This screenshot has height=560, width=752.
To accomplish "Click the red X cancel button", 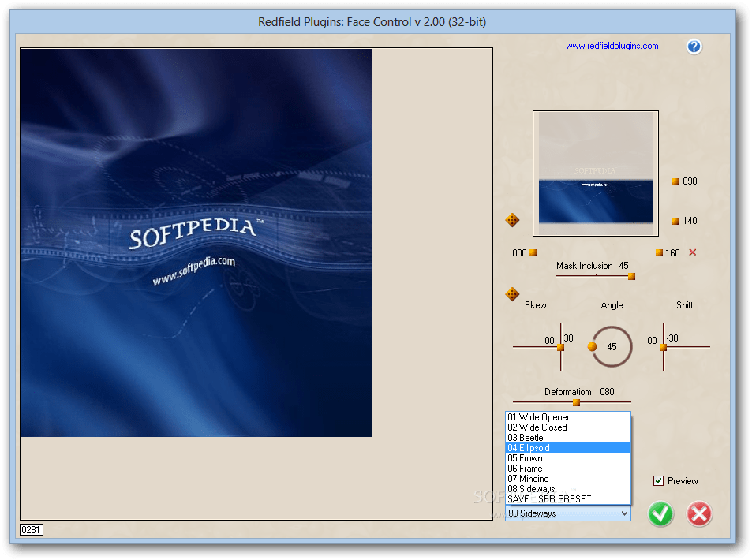I will pyautogui.click(x=699, y=514).
